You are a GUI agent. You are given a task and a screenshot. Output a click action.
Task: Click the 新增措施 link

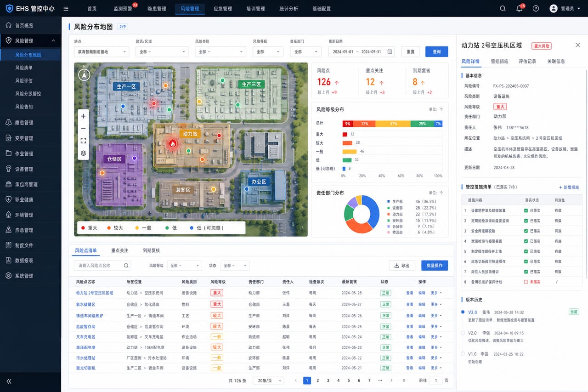click(x=569, y=187)
